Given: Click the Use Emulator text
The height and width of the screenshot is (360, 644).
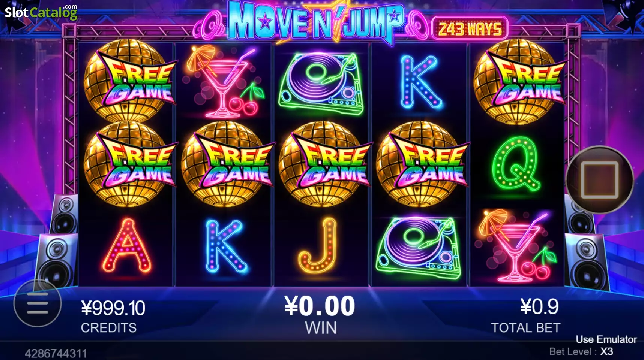Looking at the screenshot, I should pos(606,339).
